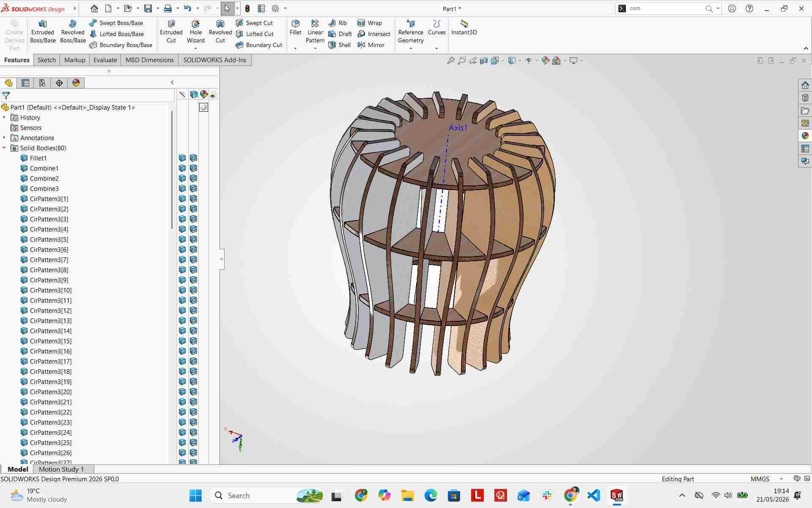This screenshot has height=508, width=812.
Task: Expand the History folder
Action: (4, 117)
